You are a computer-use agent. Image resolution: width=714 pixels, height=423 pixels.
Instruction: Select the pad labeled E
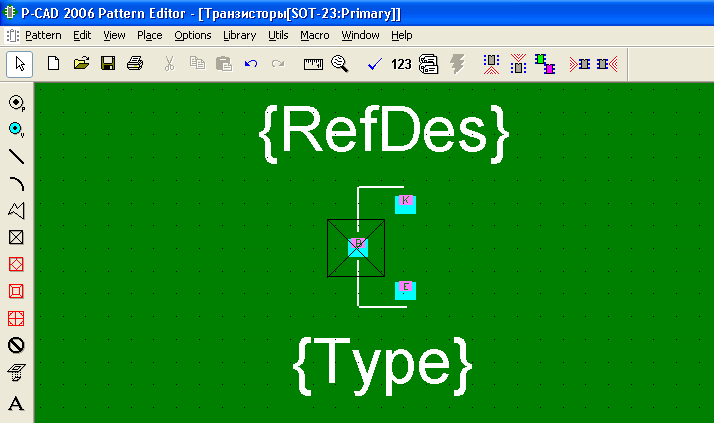[x=405, y=290]
